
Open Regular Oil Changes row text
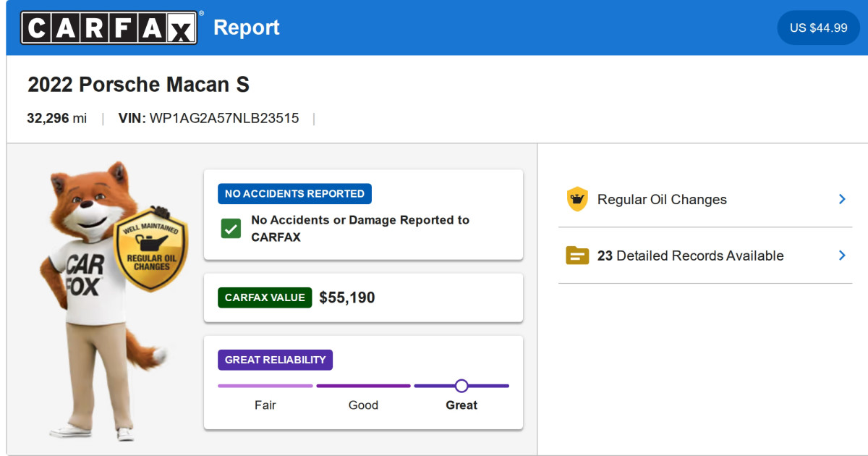pos(662,199)
